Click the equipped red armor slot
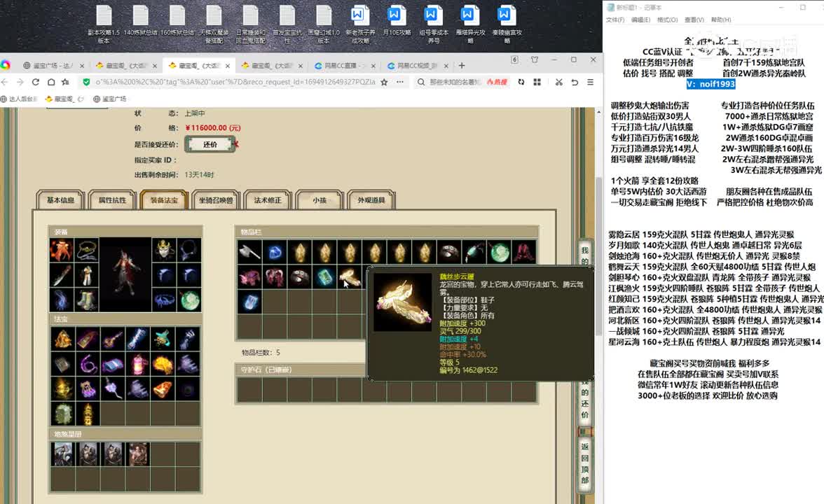Screen dimensions: 824x504 [x=62, y=250]
